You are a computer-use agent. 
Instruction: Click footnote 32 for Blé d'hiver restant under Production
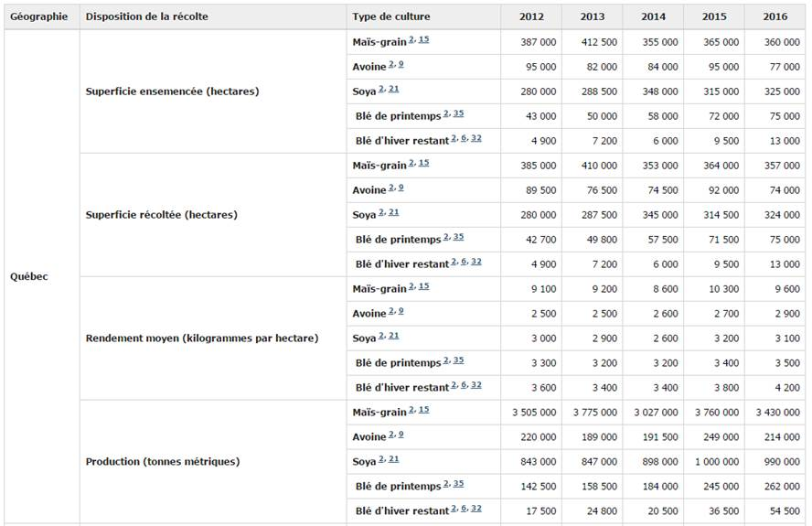point(476,508)
